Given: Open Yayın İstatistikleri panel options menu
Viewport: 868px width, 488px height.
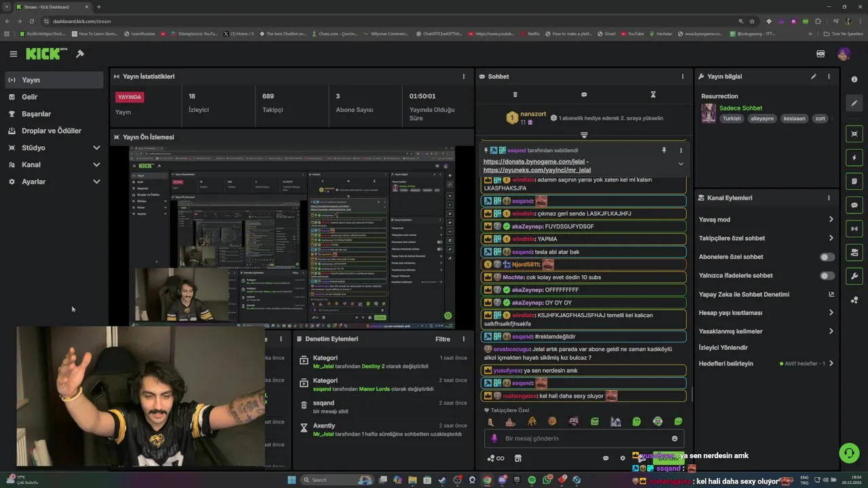Looking at the screenshot, I should click(x=464, y=77).
